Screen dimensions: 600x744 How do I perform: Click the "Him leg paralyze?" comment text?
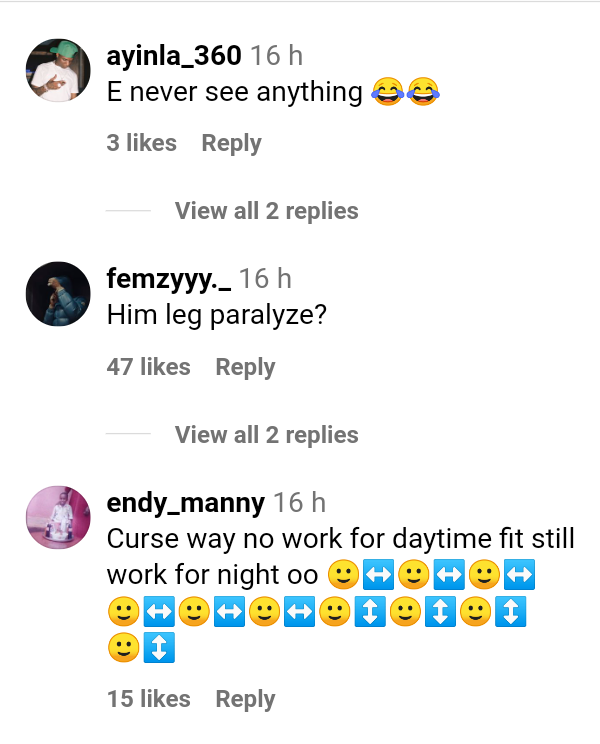[x=217, y=316]
